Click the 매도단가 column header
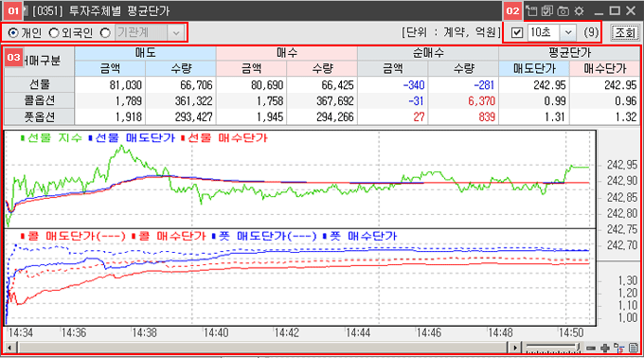This screenshot has height=358, width=644. [534, 68]
